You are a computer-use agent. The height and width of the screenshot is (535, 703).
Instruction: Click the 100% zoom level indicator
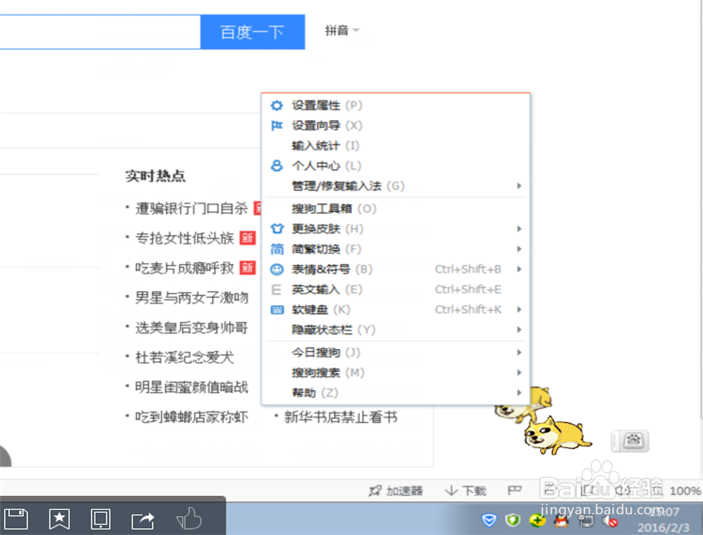click(x=685, y=491)
